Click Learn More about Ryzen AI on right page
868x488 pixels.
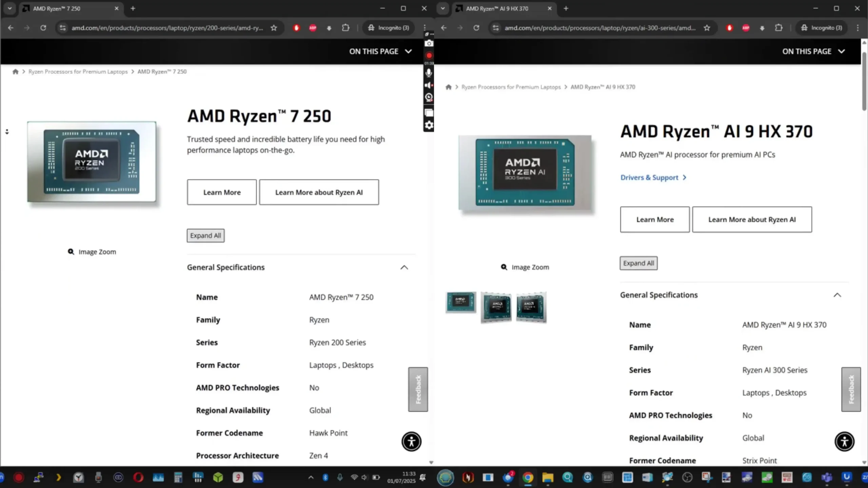[752, 220]
